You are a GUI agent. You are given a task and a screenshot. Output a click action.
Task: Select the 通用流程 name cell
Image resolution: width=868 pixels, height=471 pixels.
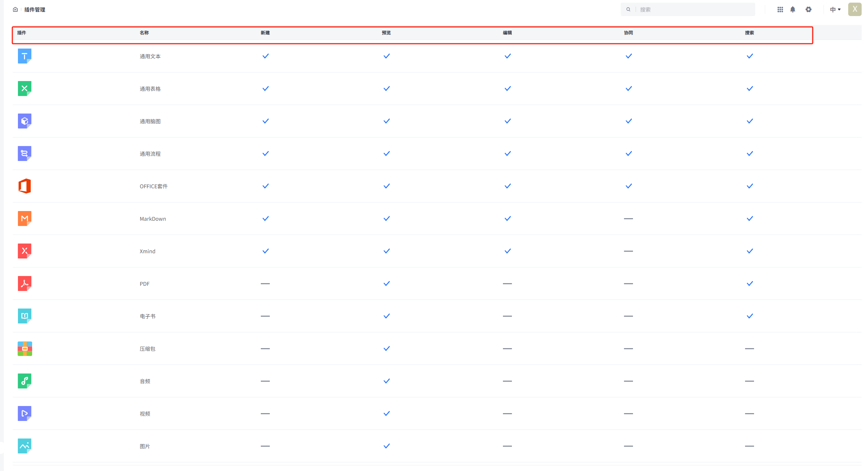tap(150, 154)
